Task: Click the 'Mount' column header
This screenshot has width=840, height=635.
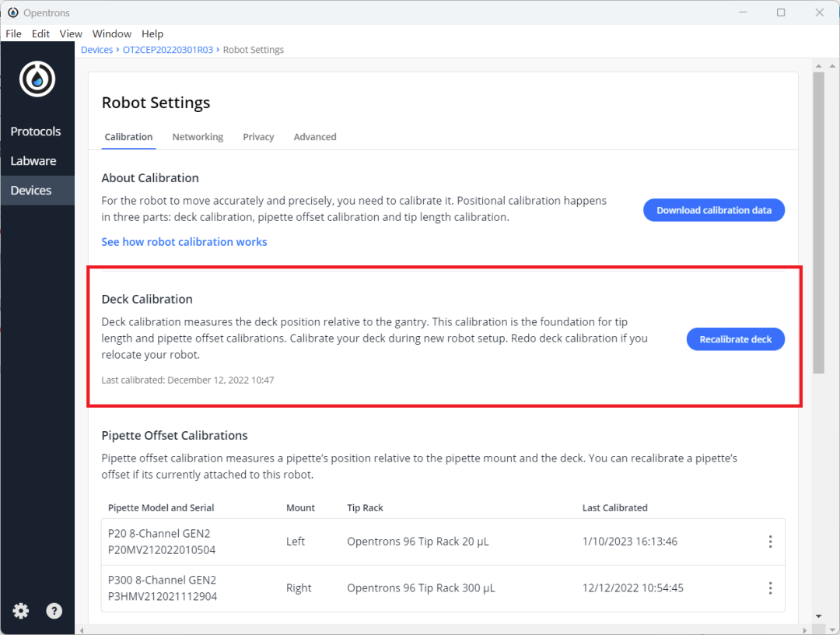Action: click(x=300, y=507)
